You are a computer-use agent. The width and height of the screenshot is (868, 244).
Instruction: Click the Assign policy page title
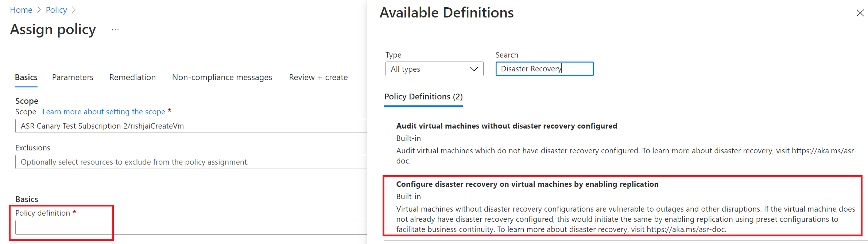pos(53,29)
